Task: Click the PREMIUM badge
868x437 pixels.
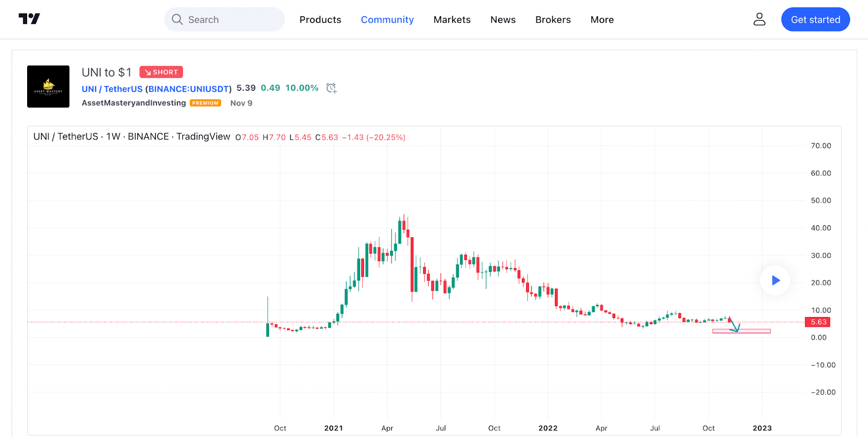Action: tap(206, 103)
